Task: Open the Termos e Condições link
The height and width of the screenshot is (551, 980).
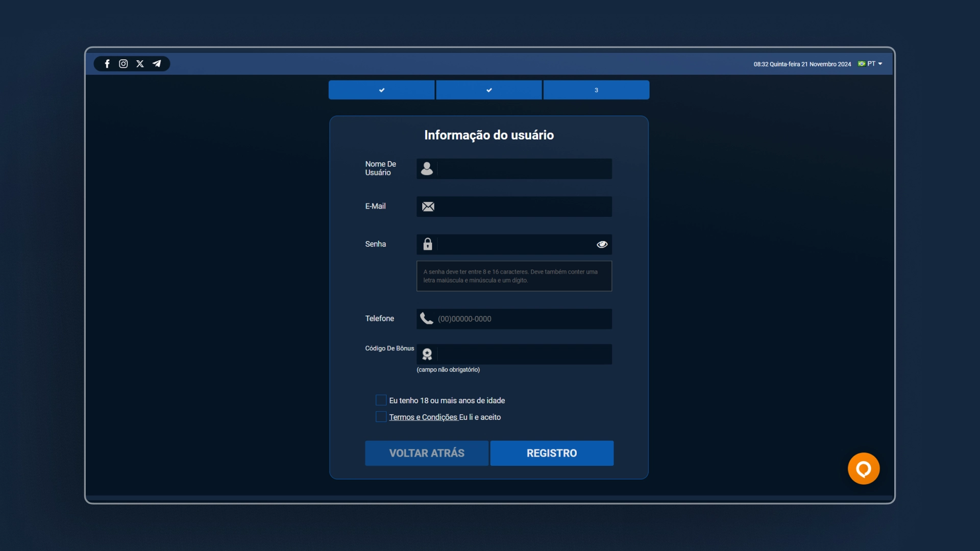Action: (423, 417)
